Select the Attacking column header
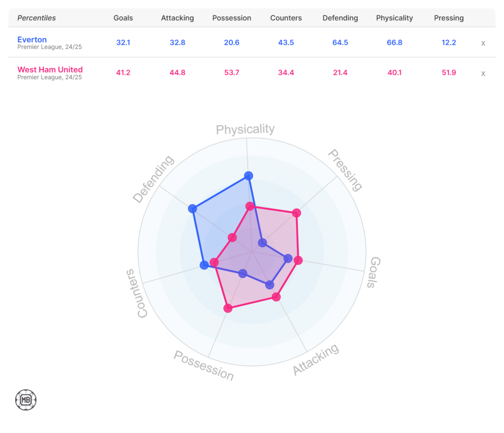Viewport: 504px width, 433px height. coord(177,18)
